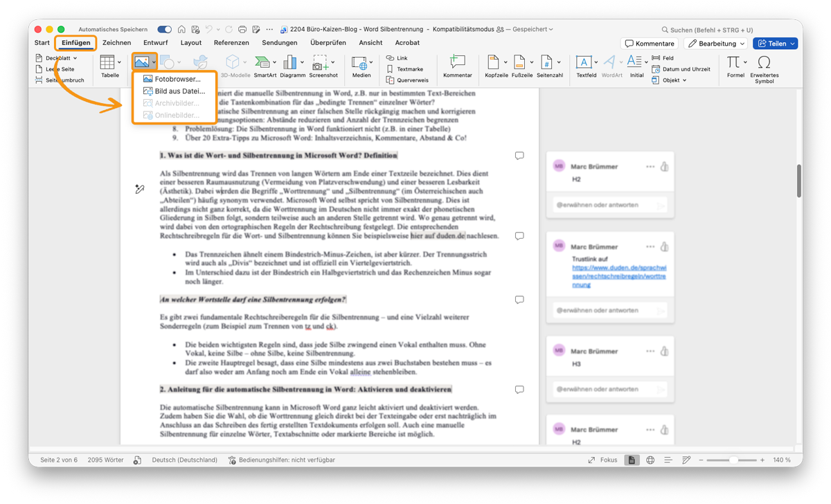Choose Fotobrowser from the picture menu
The height and width of the screenshot is (504, 831).
click(x=175, y=80)
